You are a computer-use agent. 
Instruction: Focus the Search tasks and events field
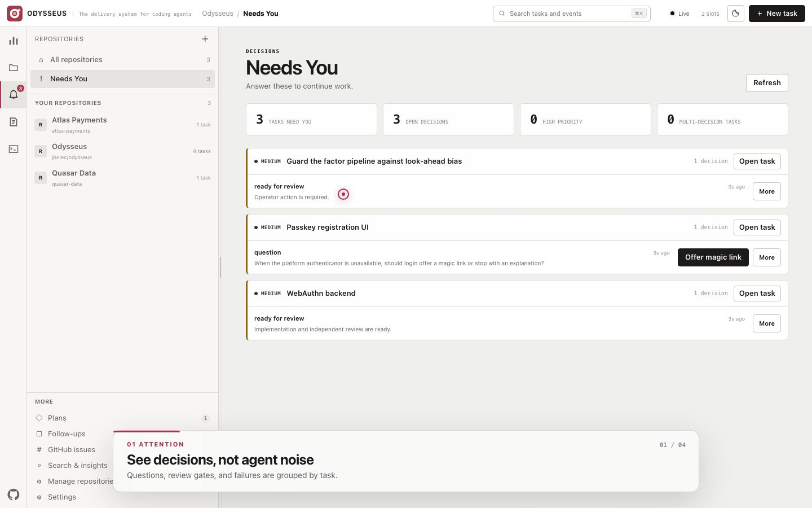click(x=572, y=14)
